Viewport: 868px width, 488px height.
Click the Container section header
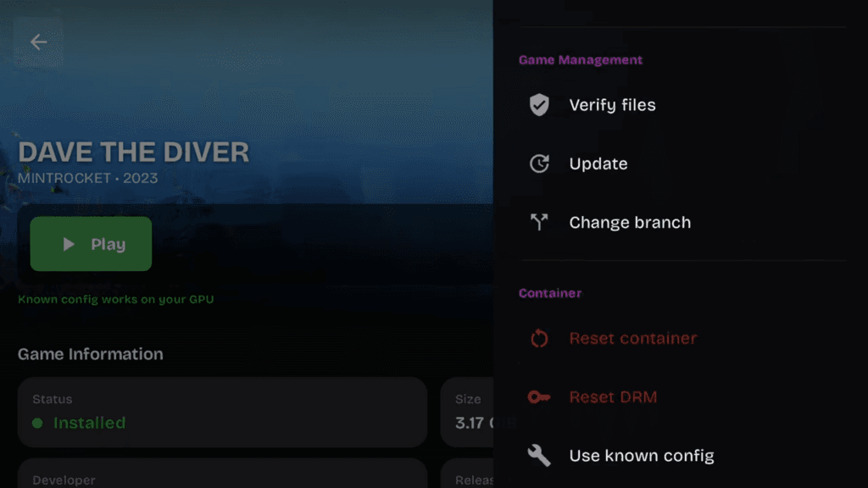tap(549, 293)
